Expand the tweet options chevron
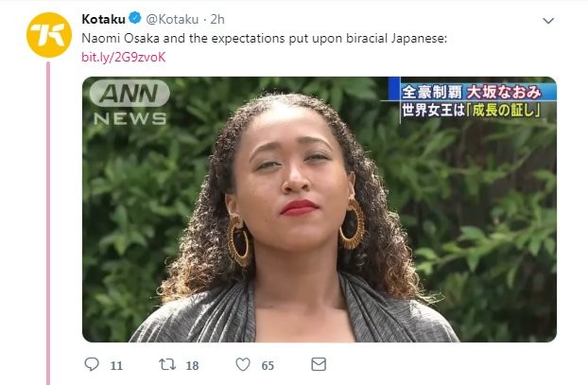 tap(548, 21)
